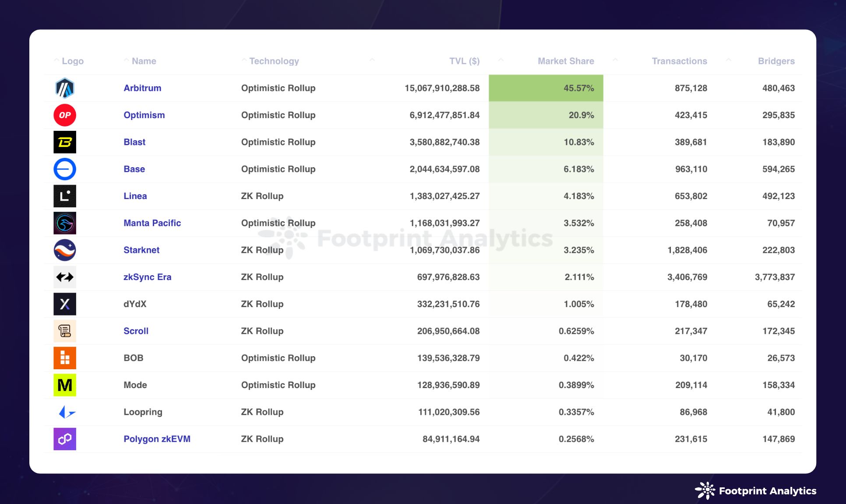Open the Arbitrum name link
The width and height of the screenshot is (846, 504).
point(142,88)
